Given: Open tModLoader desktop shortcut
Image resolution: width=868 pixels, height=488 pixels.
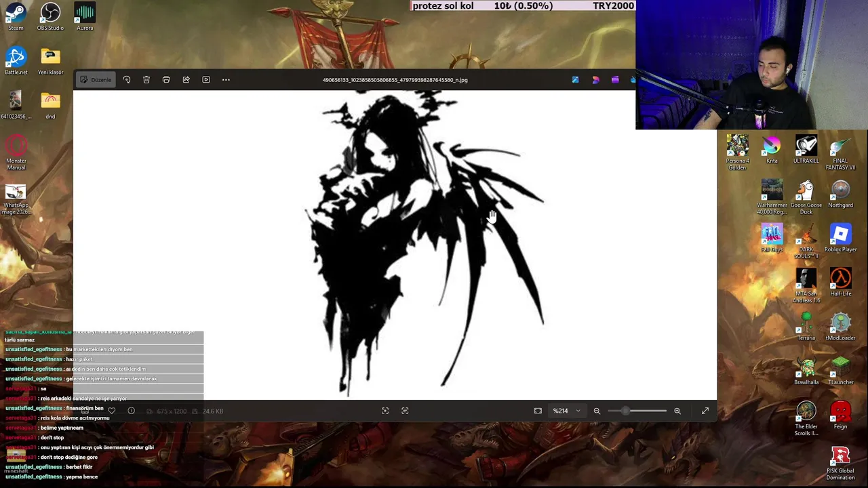Looking at the screenshot, I should point(841,326).
